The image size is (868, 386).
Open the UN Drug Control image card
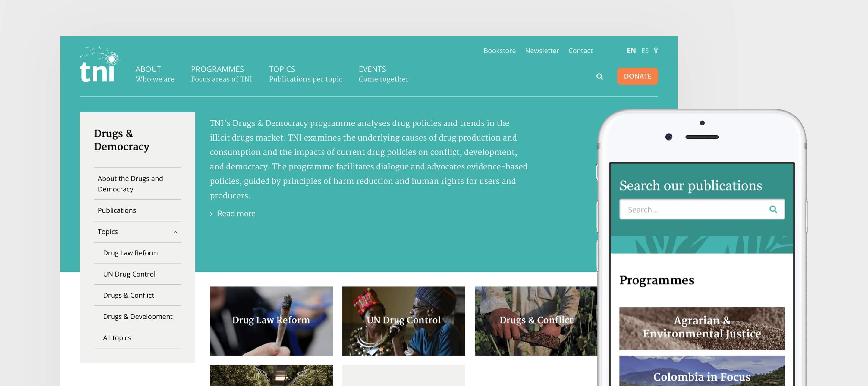(404, 321)
